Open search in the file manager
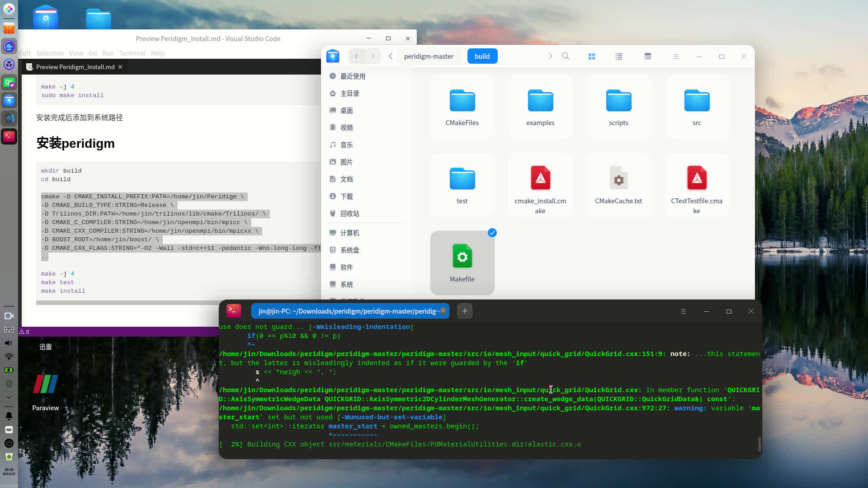 [x=566, y=56]
